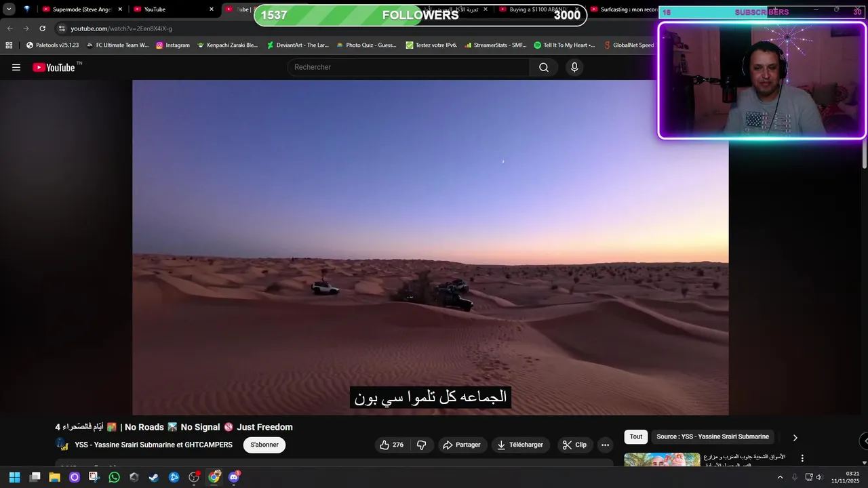Open the FC Ultimate Team W... bookmark
This screenshot has width=868, height=488.
coord(117,45)
